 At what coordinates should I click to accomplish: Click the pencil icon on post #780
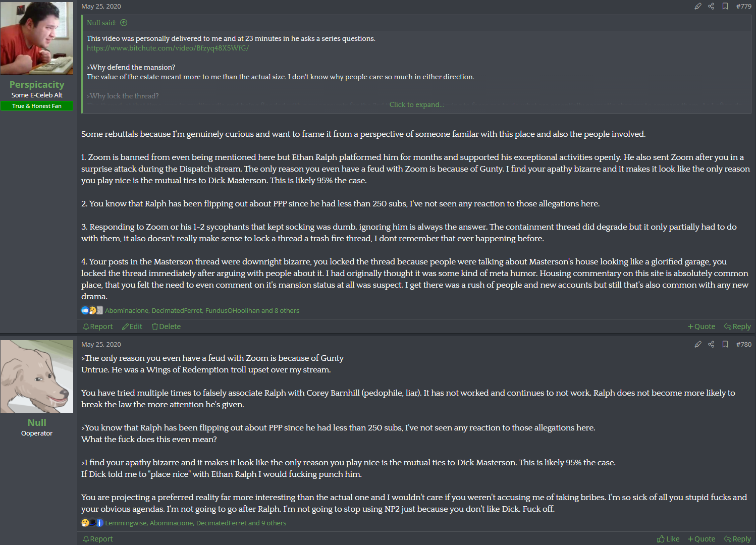coord(697,344)
